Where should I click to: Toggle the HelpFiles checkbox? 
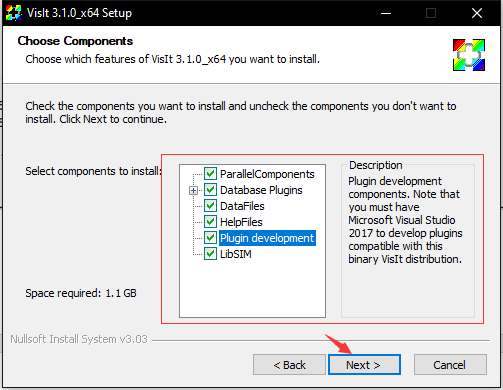coord(210,222)
